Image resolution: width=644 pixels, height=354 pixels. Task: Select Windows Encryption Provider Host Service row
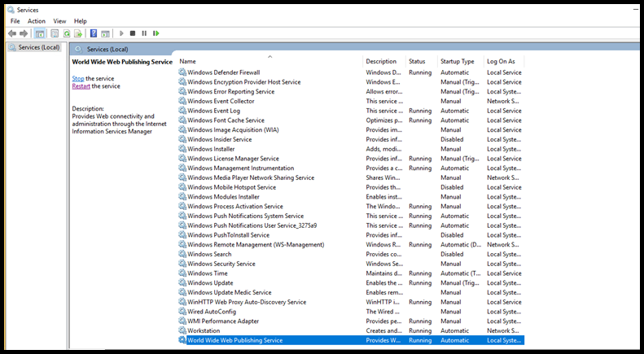pyautogui.click(x=351, y=82)
